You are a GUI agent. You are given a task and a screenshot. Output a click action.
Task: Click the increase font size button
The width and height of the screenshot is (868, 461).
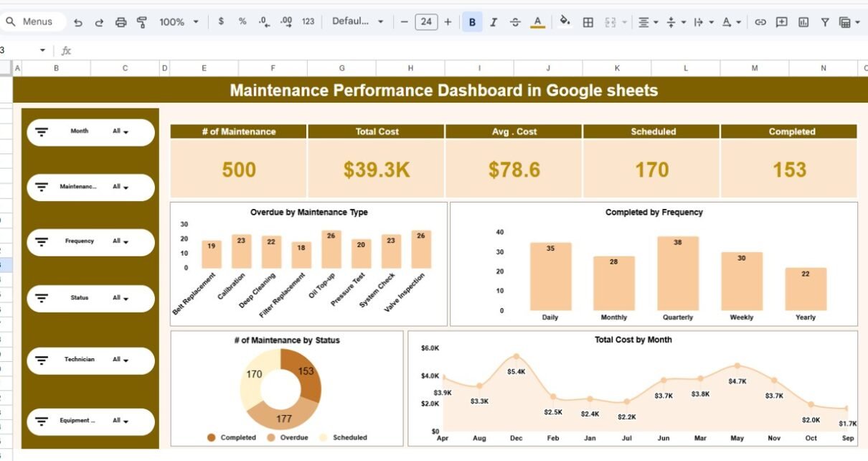click(x=448, y=22)
